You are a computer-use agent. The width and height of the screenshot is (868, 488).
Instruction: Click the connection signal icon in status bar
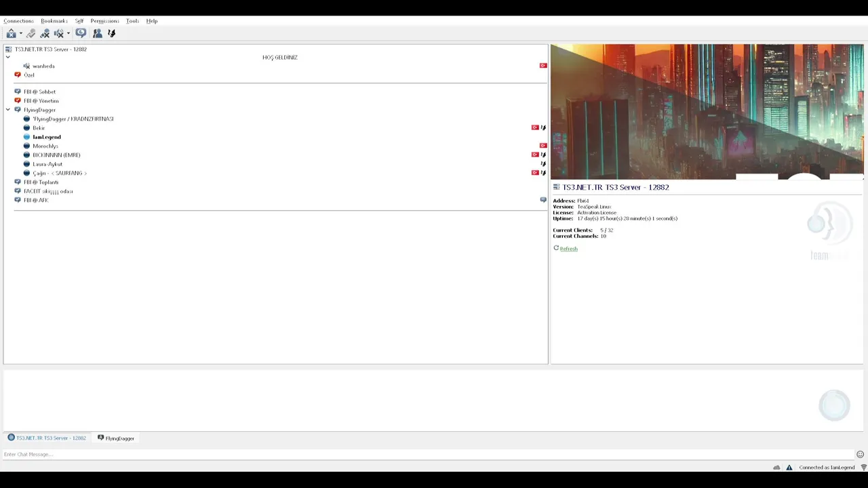point(864,468)
